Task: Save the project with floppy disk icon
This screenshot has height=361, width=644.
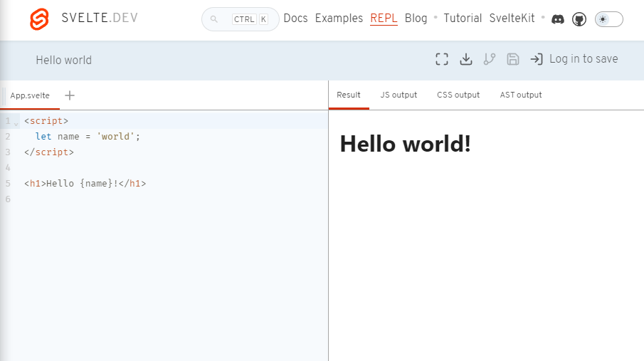Action: pos(513,59)
